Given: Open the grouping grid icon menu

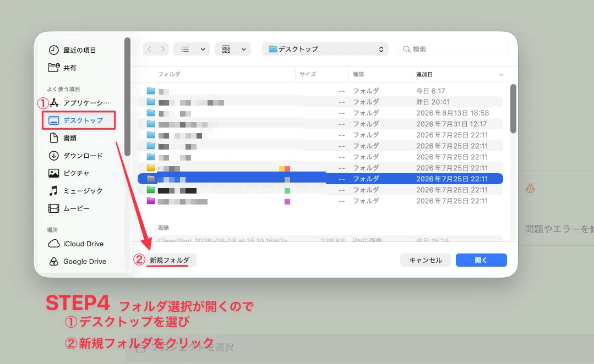Looking at the screenshot, I should click(x=226, y=49).
